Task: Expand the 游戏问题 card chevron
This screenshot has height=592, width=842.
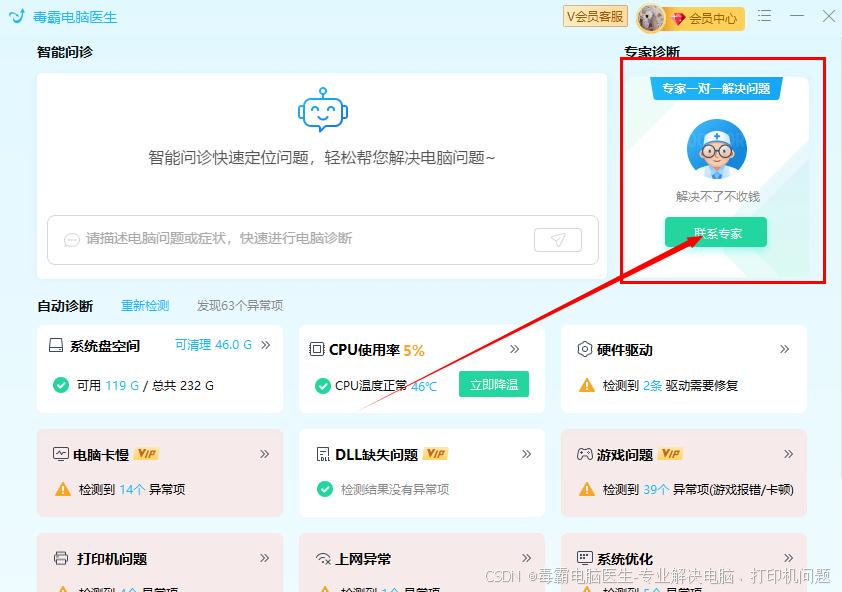Action: pos(788,454)
